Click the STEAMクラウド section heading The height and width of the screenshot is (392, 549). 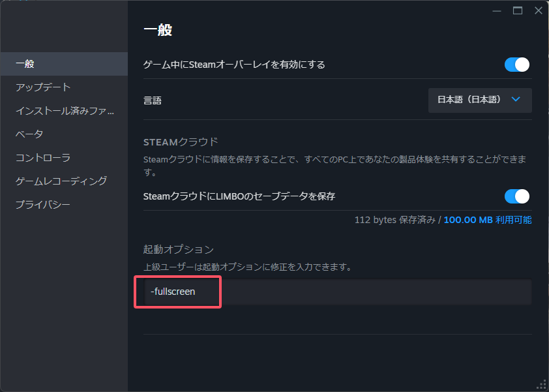(x=181, y=142)
